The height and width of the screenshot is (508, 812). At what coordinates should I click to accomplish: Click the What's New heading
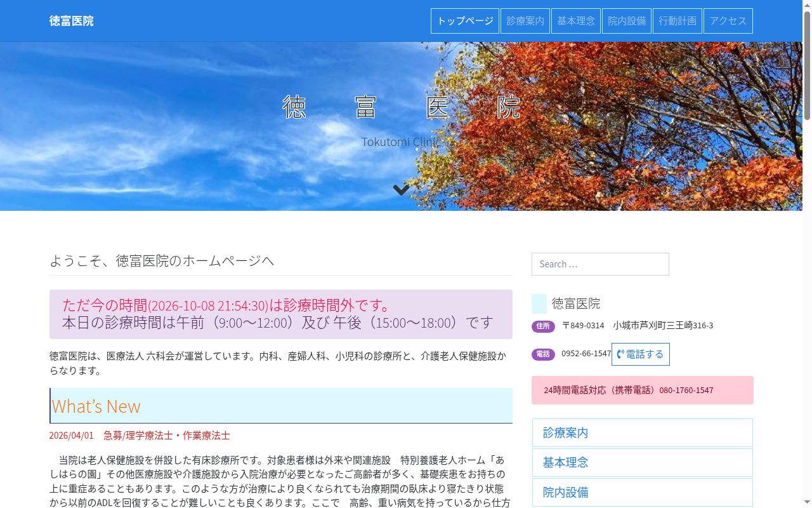point(281,406)
